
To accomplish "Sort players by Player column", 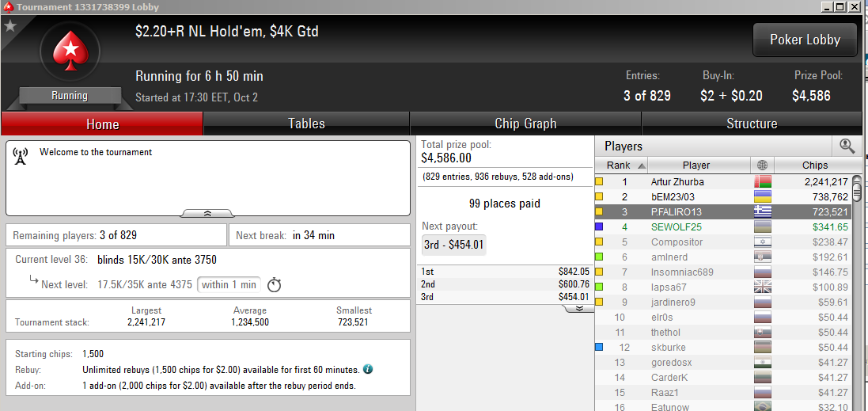I will click(x=699, y=165).
